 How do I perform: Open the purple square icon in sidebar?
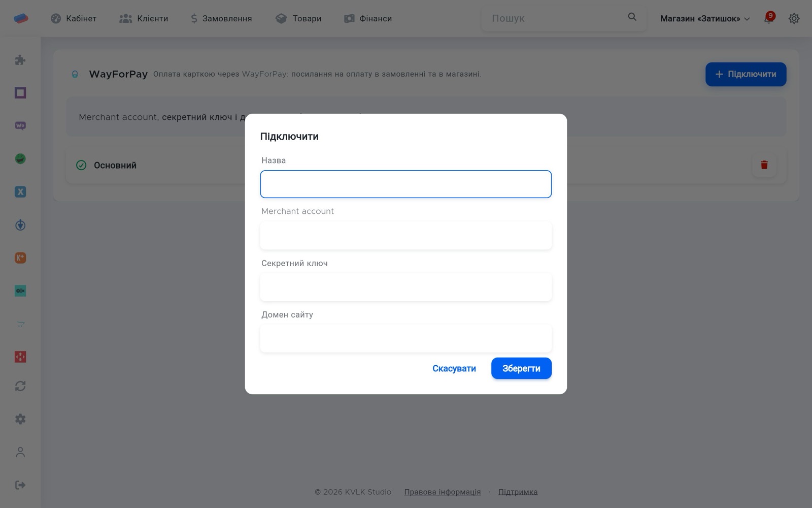(20, 93)
